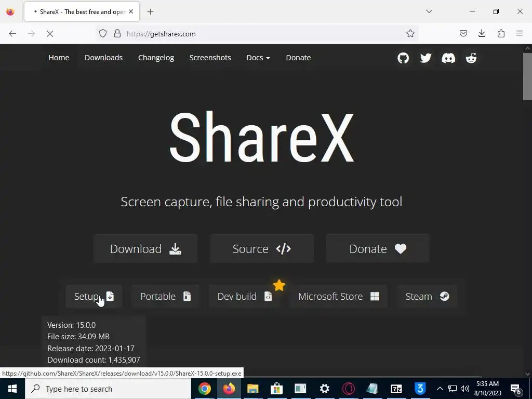This screenshot has width=532, height=399.
Task: Open the Steam download button
Action: 427,296
